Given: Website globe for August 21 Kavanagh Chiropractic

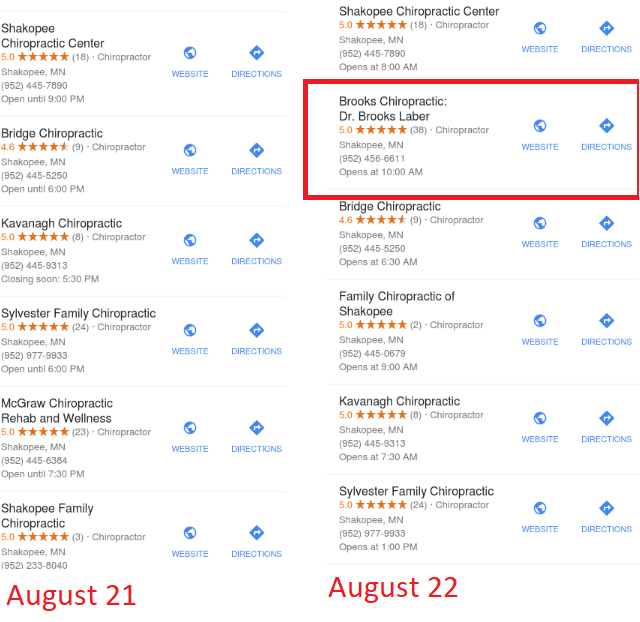Looking at the screenshot, I should [x=190, y=240].
